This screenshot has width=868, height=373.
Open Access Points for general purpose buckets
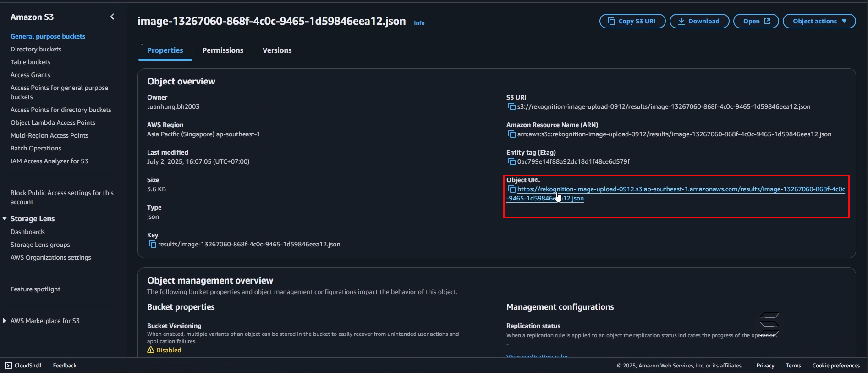pos(59,92)
